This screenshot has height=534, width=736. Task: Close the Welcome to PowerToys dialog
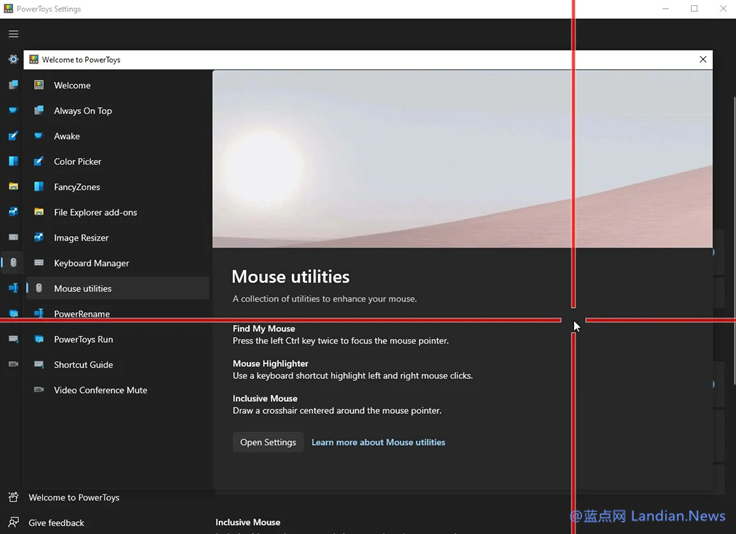(x=703, y=59)
